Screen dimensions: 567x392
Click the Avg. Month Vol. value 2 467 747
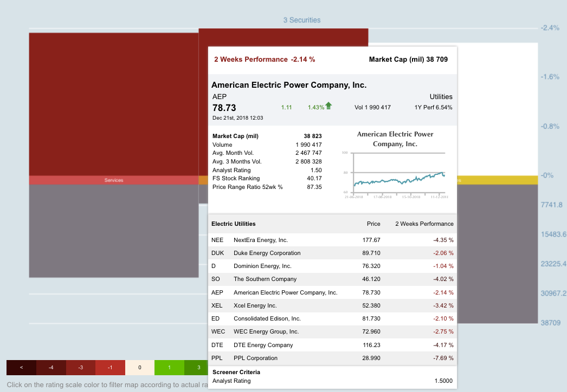click(308, 153)
